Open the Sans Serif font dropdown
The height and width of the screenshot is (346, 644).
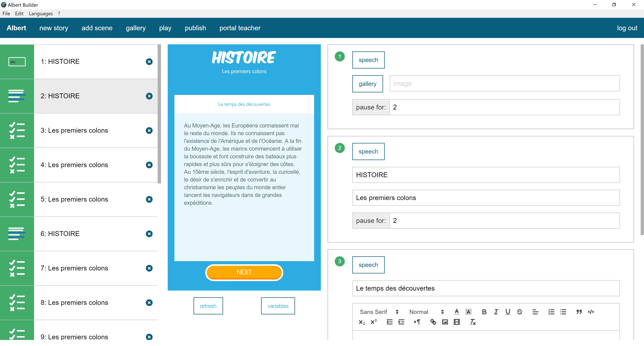pos(379,312)
